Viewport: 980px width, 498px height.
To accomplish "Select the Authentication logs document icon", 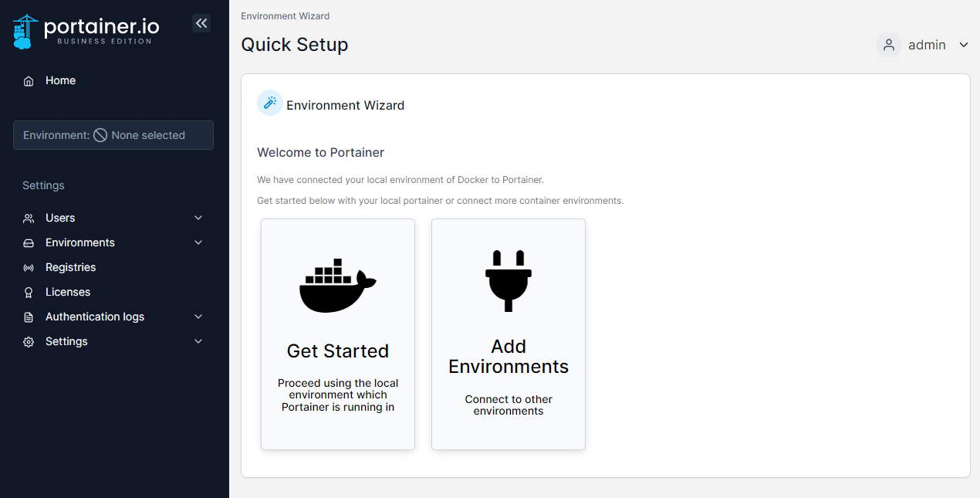I will point(28,317).
